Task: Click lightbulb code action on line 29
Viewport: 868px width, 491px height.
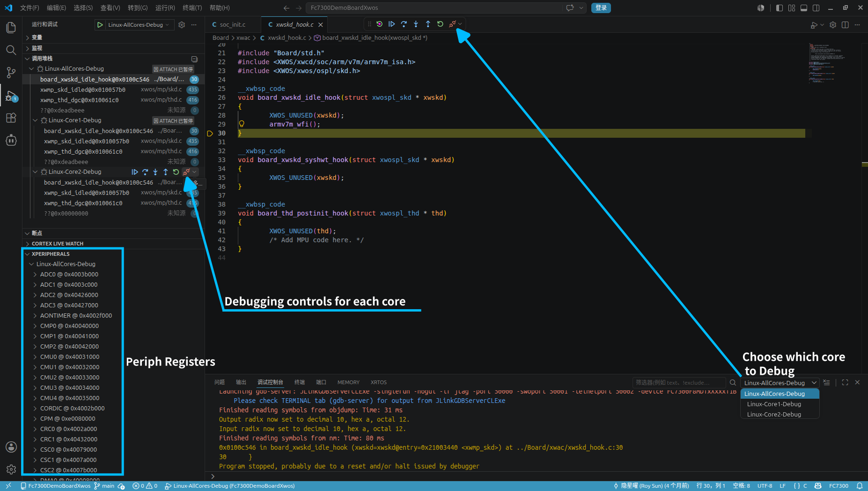Action: (242, 124)
